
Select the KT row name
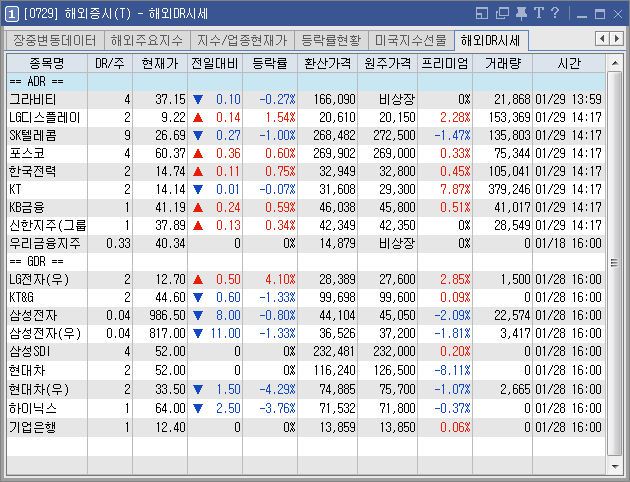15,189
